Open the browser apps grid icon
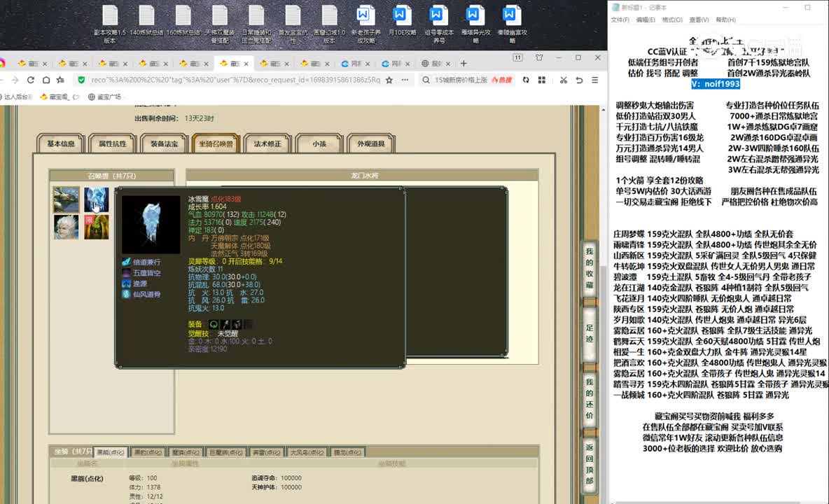829x504 pixels. point(542,80)
